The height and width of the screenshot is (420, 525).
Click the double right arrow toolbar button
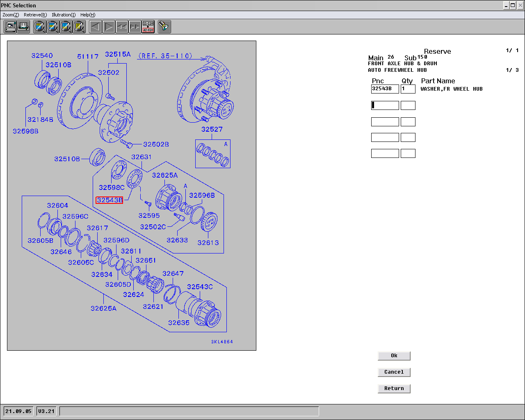click(x=135, y=27)
